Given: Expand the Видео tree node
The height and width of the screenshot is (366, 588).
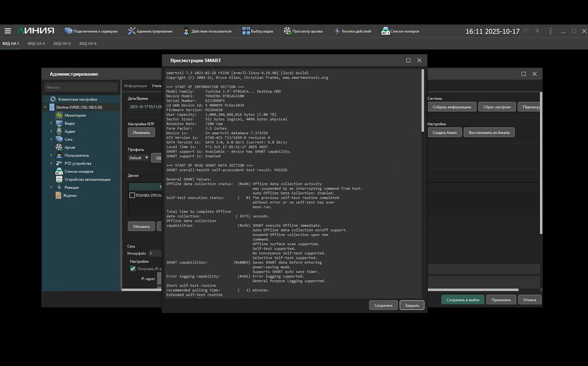Looking at the screenshot, I should (51, 124).
